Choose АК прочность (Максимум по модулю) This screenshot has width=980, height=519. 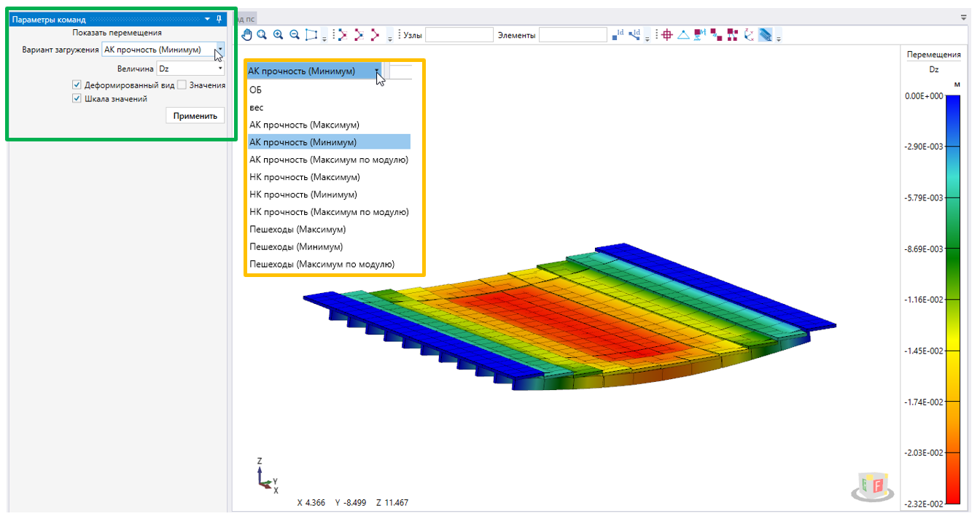point(329,160)
